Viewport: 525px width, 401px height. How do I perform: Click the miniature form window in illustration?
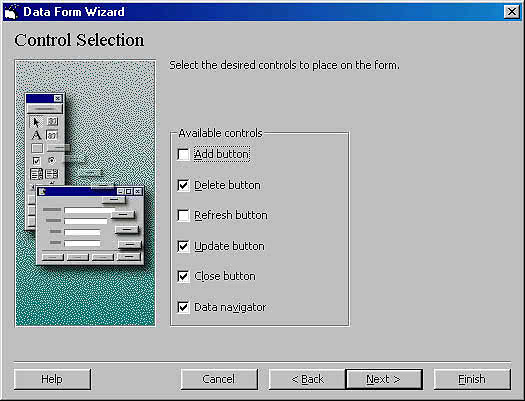pyautogui.click(x=90, y=226)
